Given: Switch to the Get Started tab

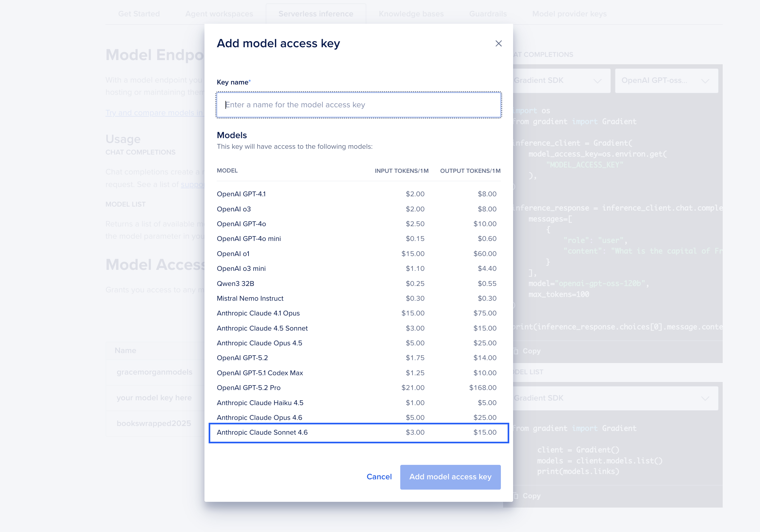Looking at the screenshot, I should coord(139,14).
